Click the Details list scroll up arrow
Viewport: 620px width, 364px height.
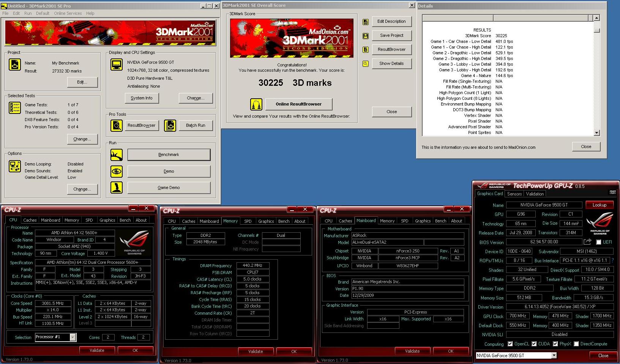click(x=596, y=18)
